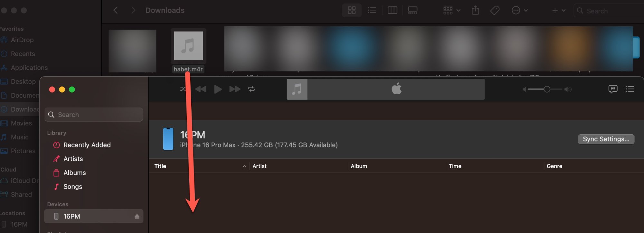Image resolution: width=644 pixels, height=233 pixels.
Task: Sort by Artist column header
Action: click(x=299, y=166)
